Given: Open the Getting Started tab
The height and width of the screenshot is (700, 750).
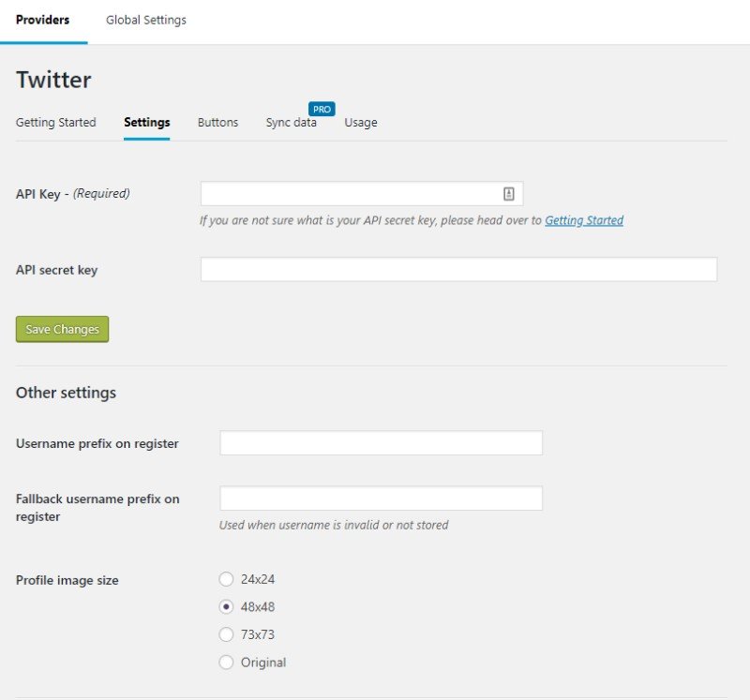Looking at the screenshot, I should click(56, 122).
